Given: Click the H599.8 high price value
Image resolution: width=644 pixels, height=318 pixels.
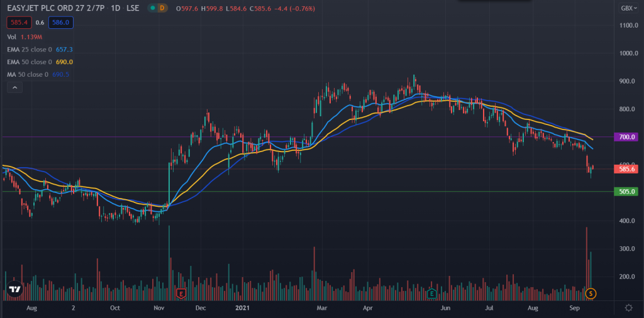Looking at the screenshot, I should coord(211,8).
